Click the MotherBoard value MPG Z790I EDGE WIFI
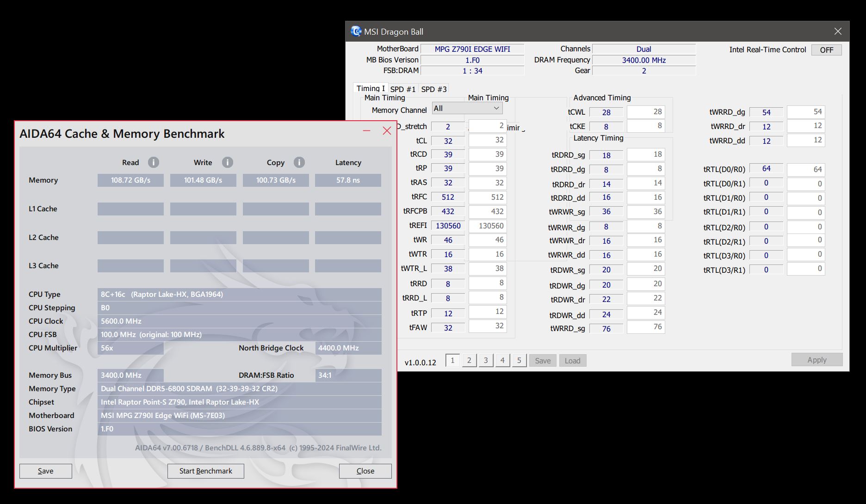 472,49
